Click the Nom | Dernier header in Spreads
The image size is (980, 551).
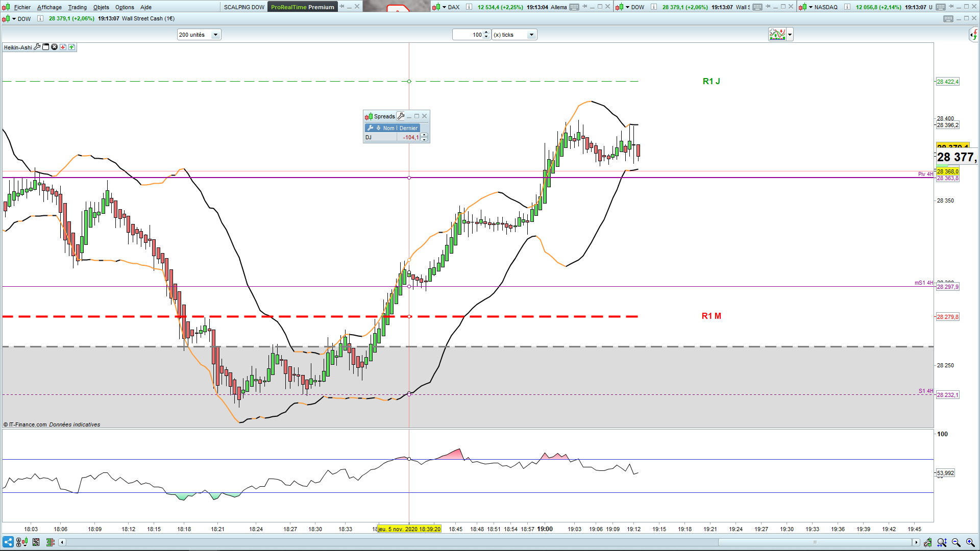pyautogui.click(x=400, y=128)
